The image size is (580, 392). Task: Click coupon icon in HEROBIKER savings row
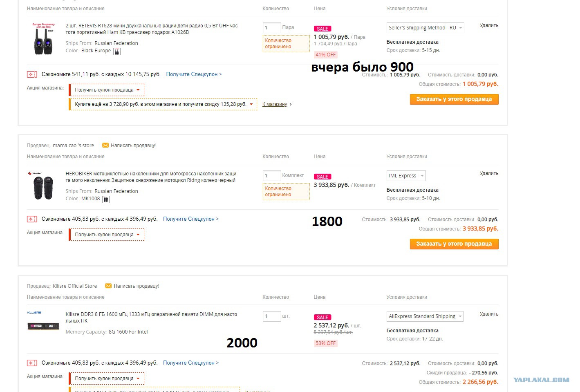tap(32, 219)
